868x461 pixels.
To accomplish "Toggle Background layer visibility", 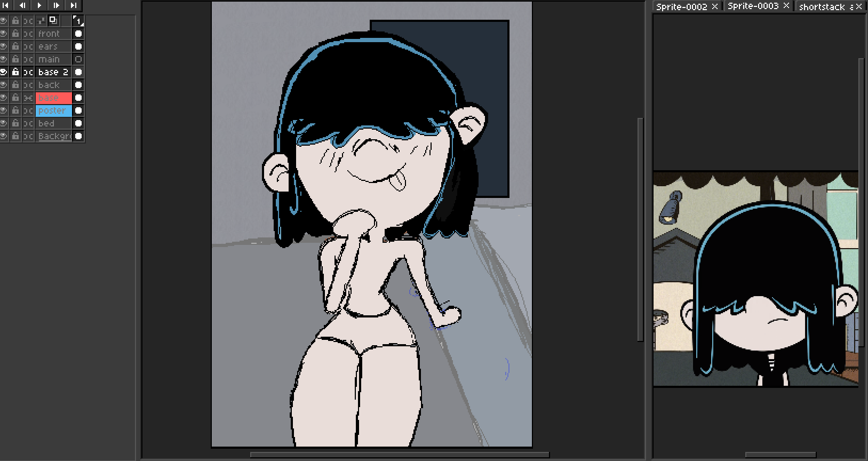I will (4, 136).
